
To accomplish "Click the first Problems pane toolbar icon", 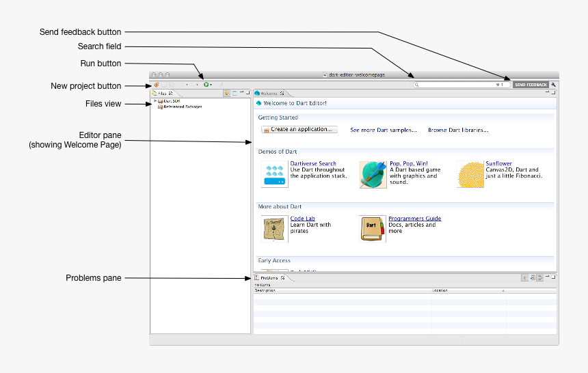I will [x=524, y=278].
